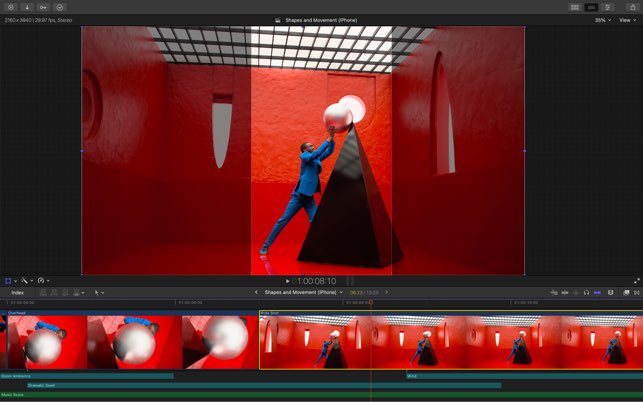Open the enhancement magic wand menu
The height and width of the screenshot is (402, 643).
point(25,281)
